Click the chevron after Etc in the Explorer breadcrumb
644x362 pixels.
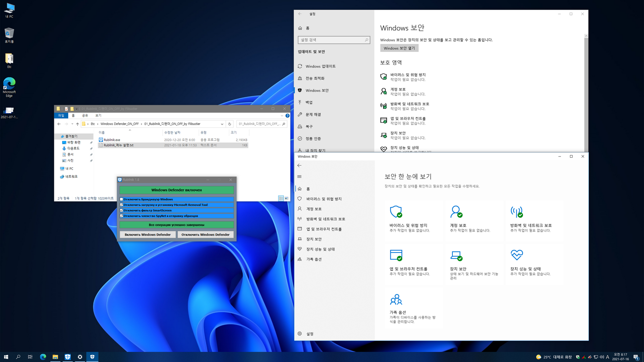click(98, 124)
